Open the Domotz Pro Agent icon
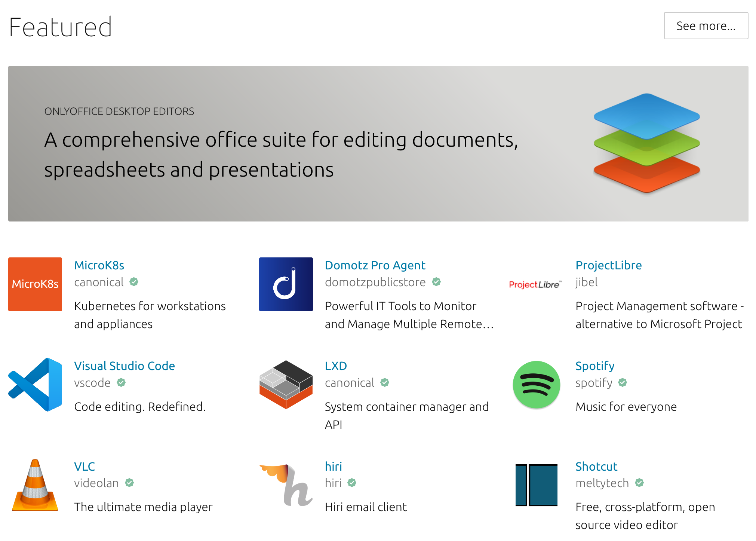Image resolution: width=756 pixels, height=541 pixels. coord(286,284)
